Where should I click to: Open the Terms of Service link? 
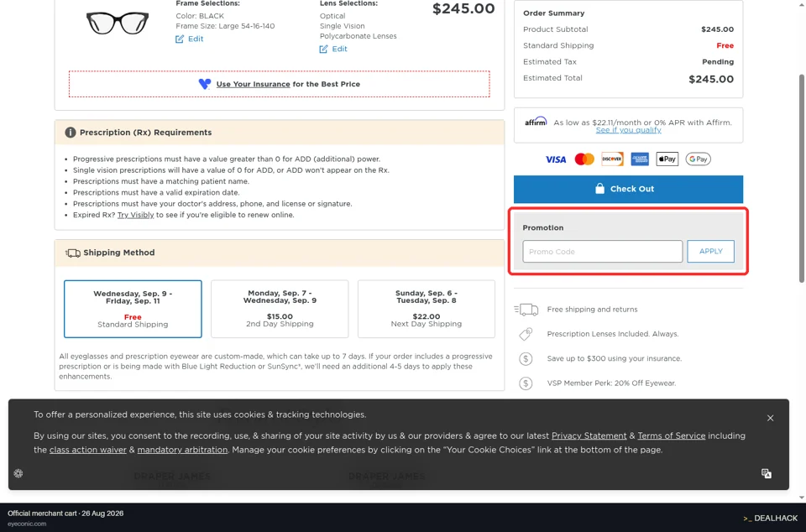tap(672, 436)
